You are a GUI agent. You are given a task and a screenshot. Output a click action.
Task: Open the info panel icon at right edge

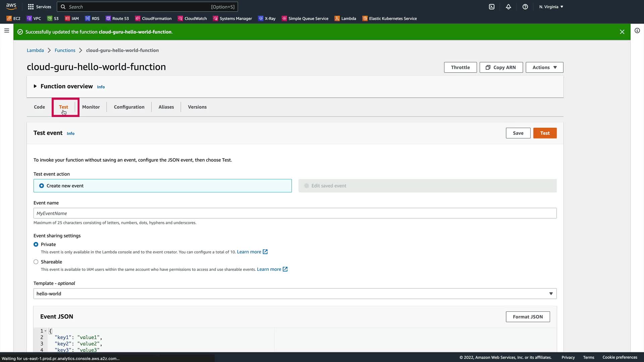pyautogui.click(x=637, y=31)
